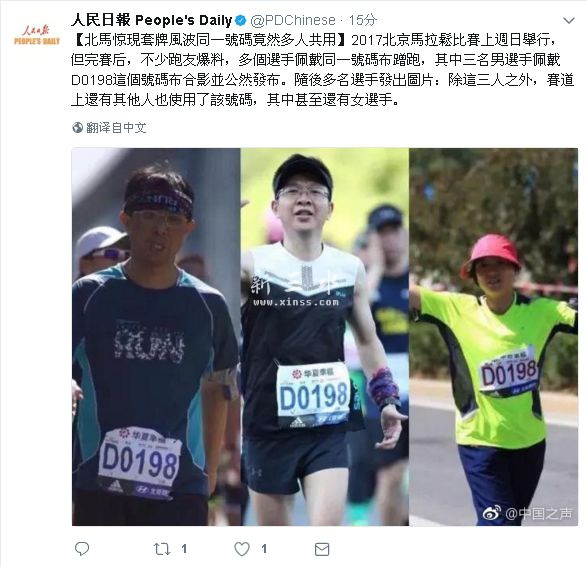Open the tweet options chevron menu
The height and width of the screenshot is (567, 587).
coord(569,20)
